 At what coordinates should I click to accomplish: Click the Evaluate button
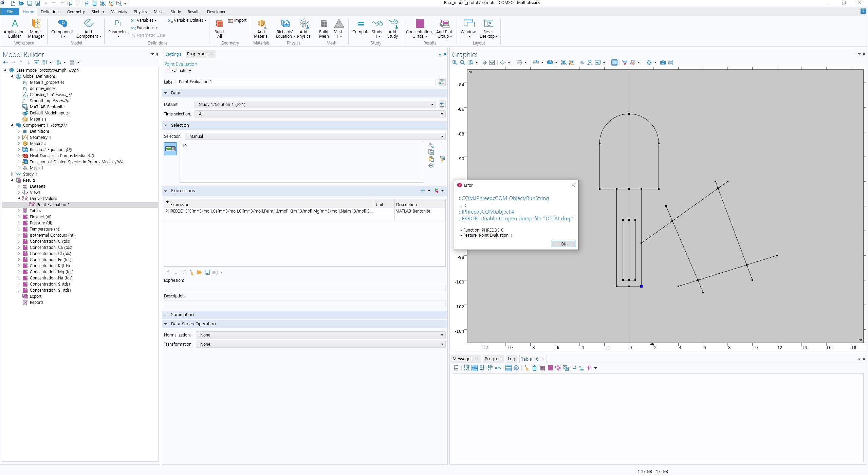coord(176,71)
